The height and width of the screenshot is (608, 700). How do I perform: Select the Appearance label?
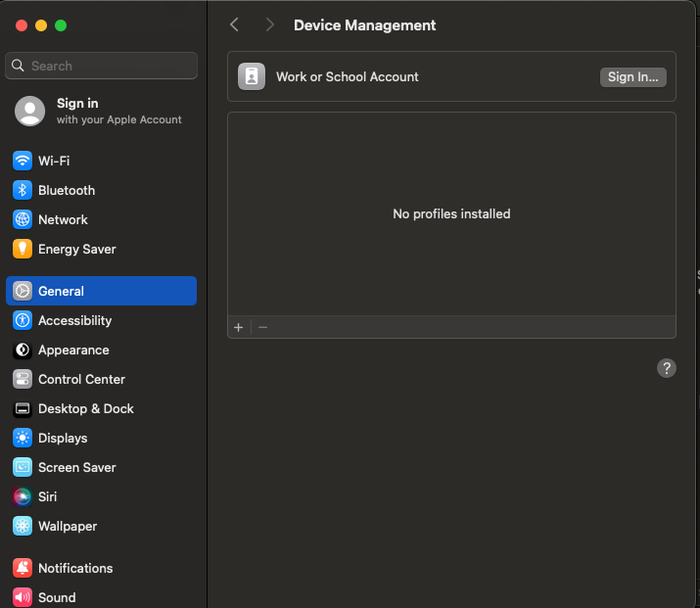[73, 350]
